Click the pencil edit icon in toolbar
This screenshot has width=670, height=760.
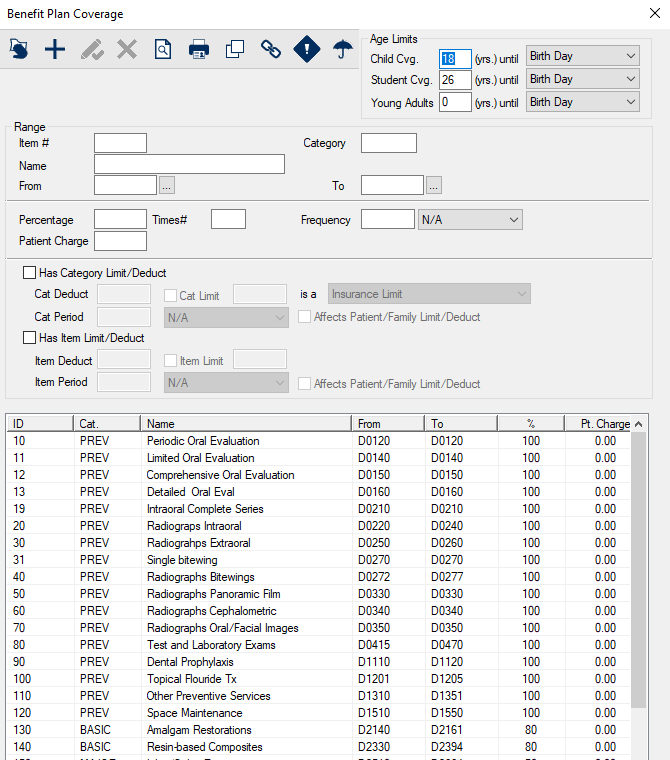tap(91, 49)
